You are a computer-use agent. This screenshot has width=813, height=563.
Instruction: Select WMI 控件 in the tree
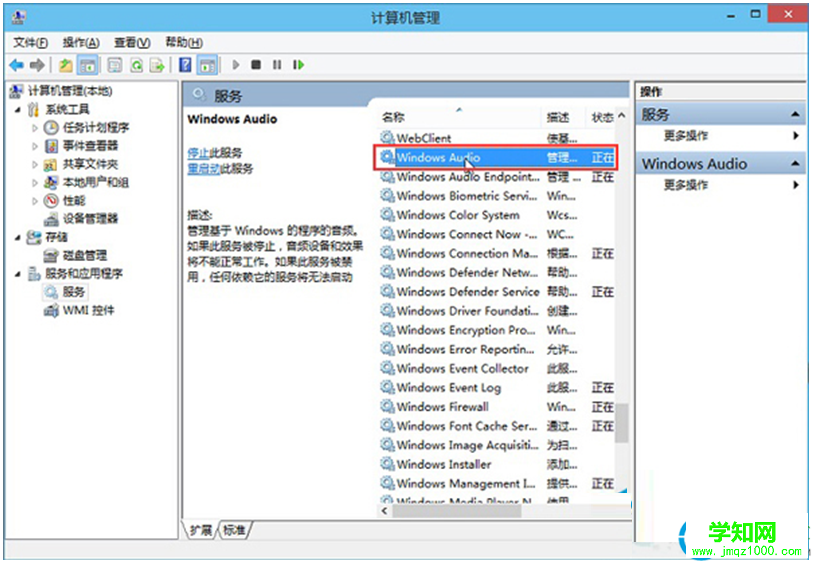88,311
